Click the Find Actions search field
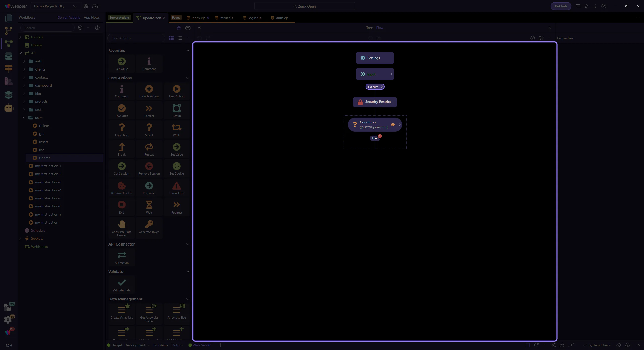Viewport: 644px width, 350px height. point(136,38)
